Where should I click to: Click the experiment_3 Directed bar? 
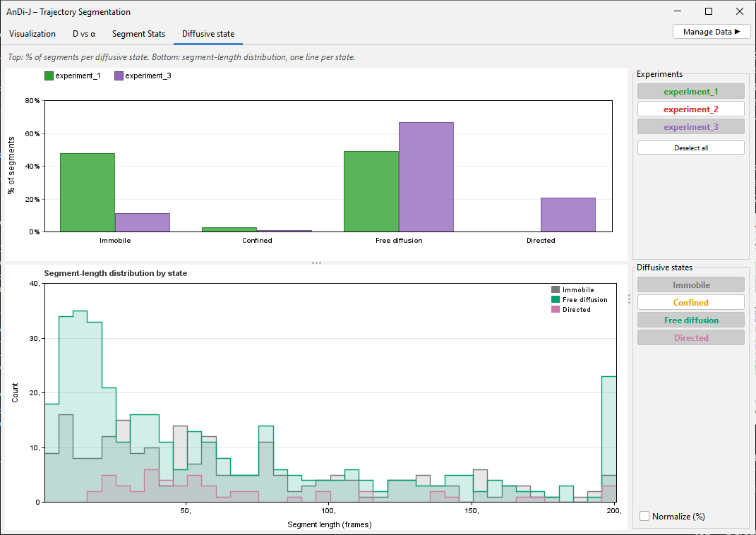point(568,215)
